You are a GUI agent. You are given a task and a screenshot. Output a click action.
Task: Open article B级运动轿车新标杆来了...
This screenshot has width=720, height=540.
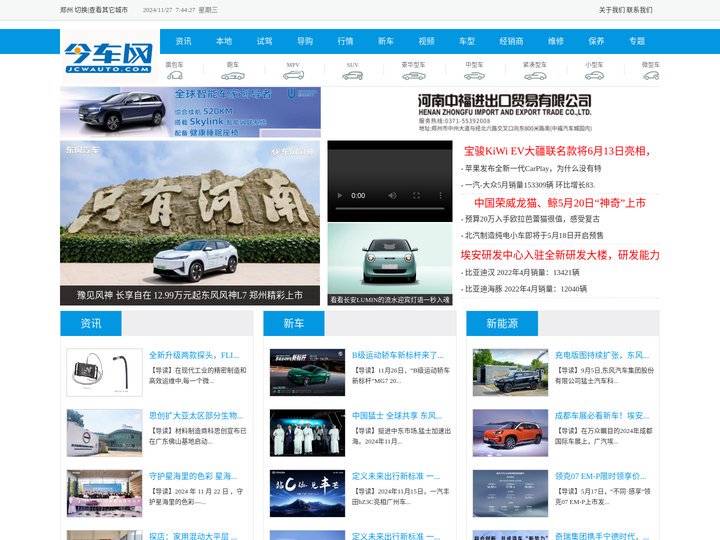(x=398, y=355)
